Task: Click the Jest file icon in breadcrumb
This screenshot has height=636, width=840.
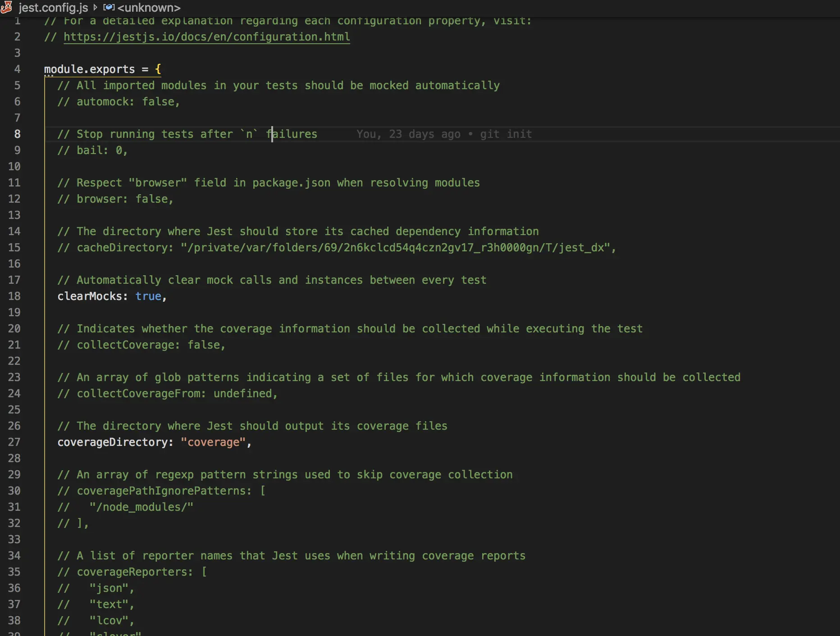Action: click(6, 8)
